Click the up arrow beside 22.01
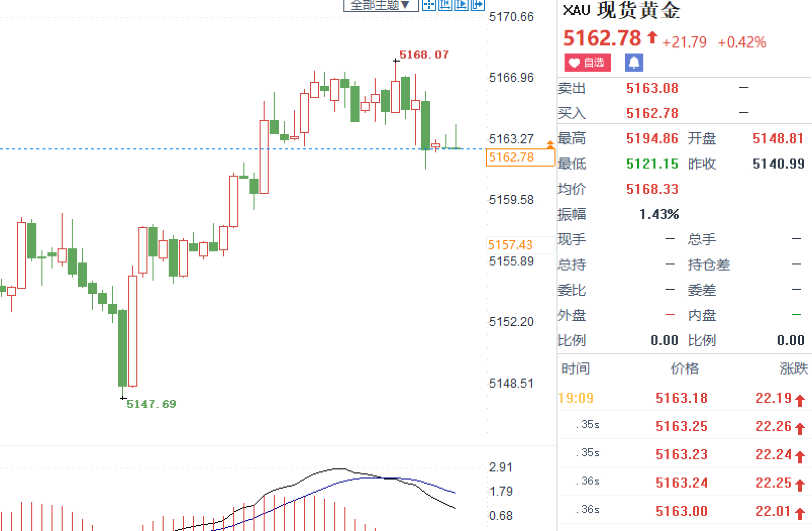812x531 pixels. point(799,514)
